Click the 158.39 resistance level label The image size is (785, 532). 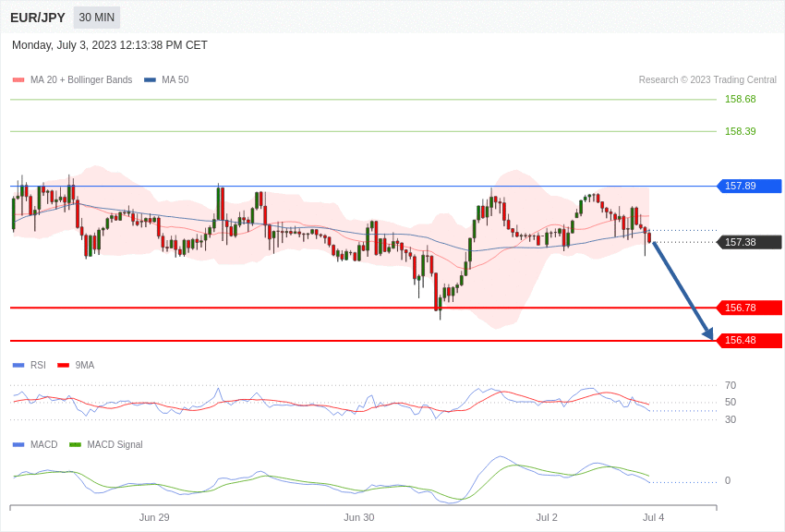740,131
